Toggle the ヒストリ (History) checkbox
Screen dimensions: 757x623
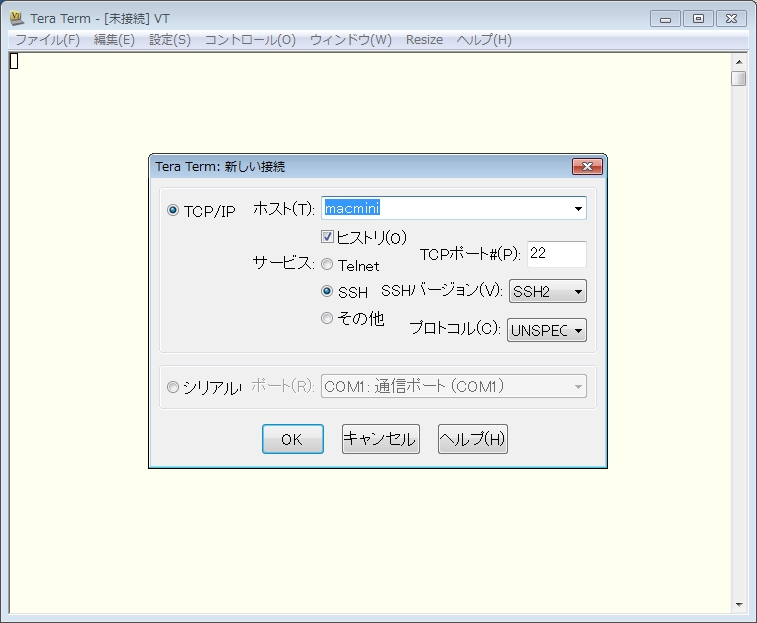tap(327, 237)
